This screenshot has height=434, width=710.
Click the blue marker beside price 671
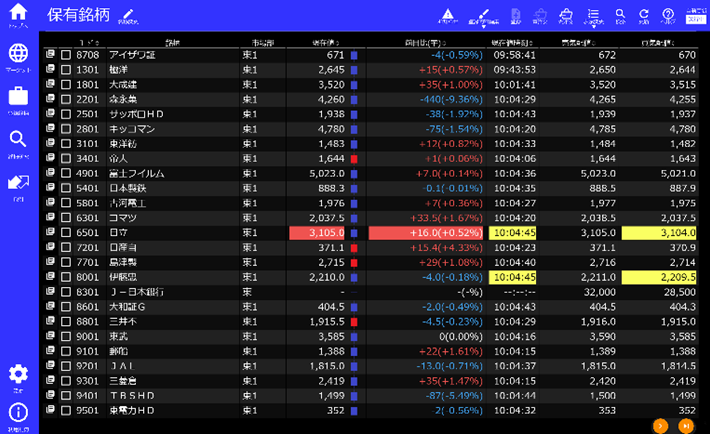[354, 55]
